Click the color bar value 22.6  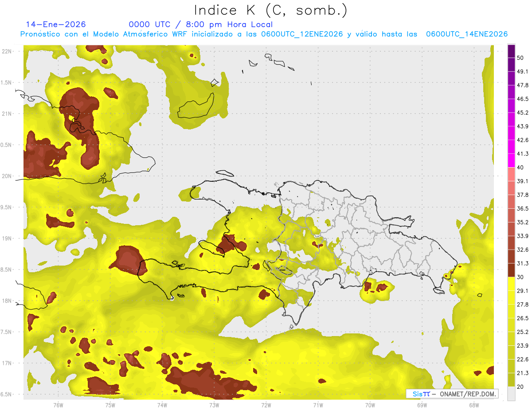pyautogui.click(x=523, y=359)
